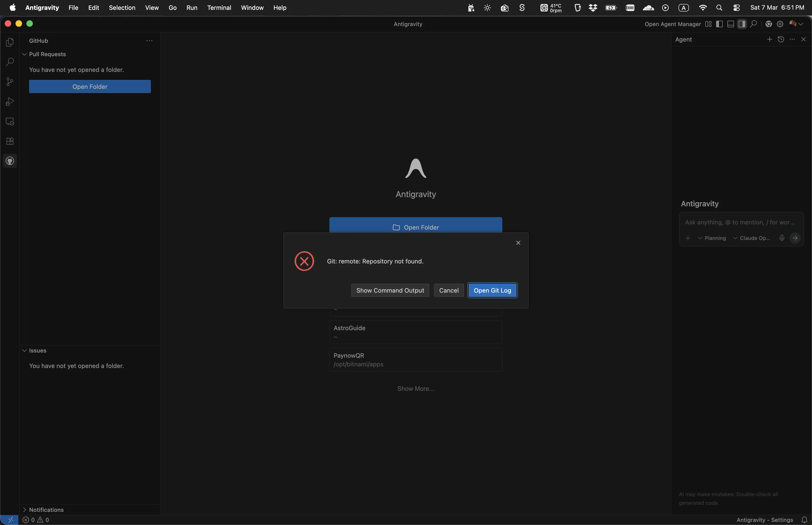Click the GitHub panel title
The image size is (812, 525).
pos(39,41)
